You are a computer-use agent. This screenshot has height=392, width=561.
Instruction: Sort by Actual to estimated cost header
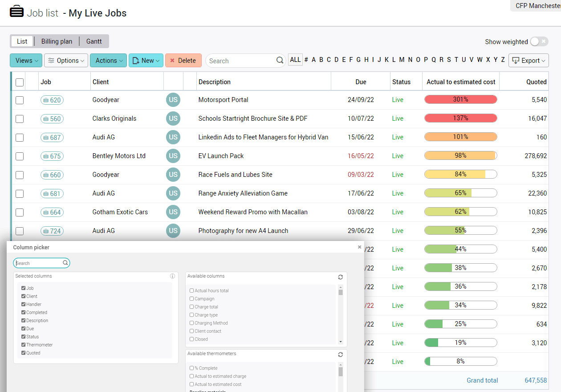(461, 82)
